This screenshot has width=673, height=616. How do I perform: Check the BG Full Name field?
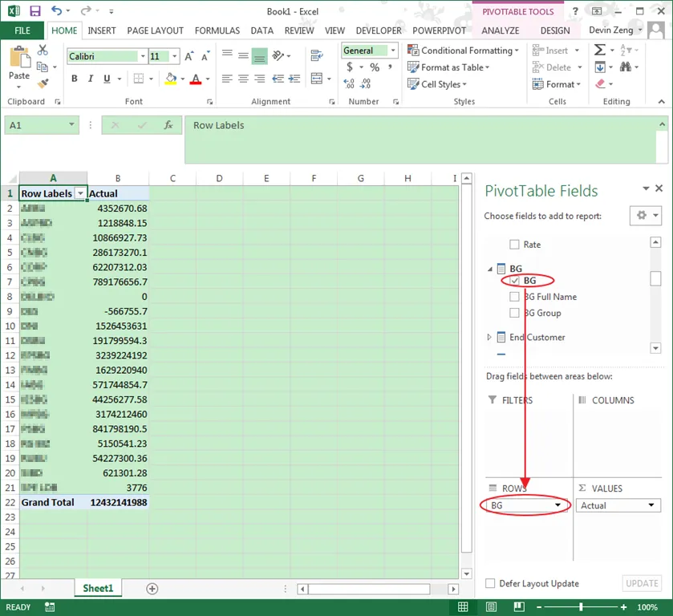point(514,297)
